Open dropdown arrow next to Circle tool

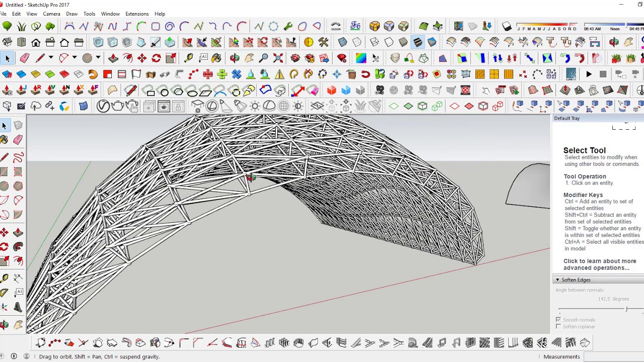tap(98, 58)
